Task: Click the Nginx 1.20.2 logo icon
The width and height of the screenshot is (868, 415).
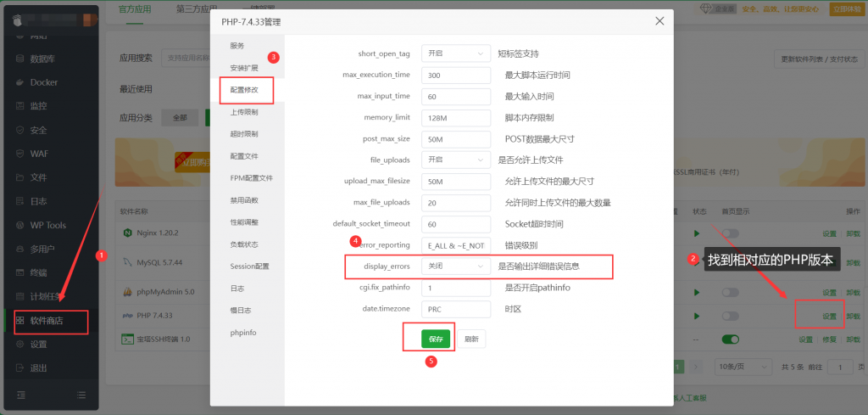Action: coord(126,233)
